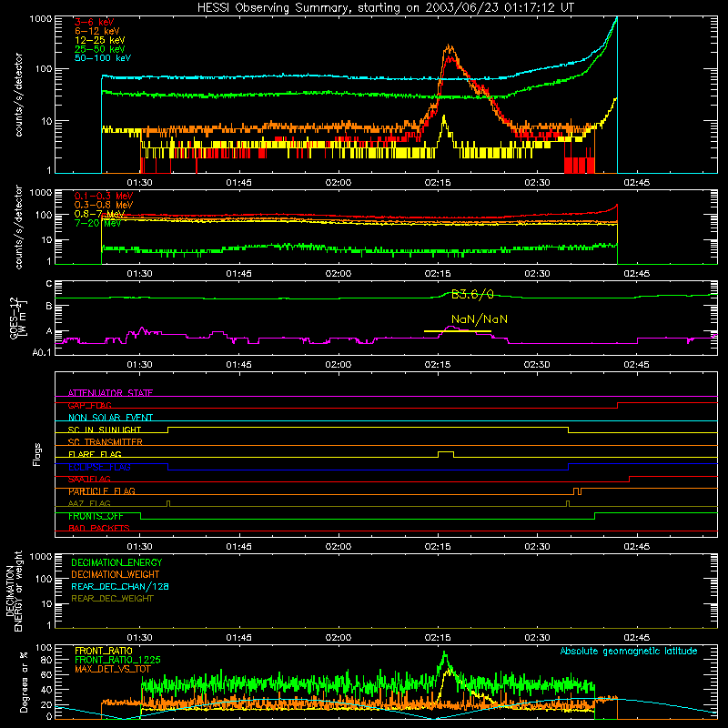
Task: Select the "BAD_PACKETS" flag label
Action: (x=99, y=529)
